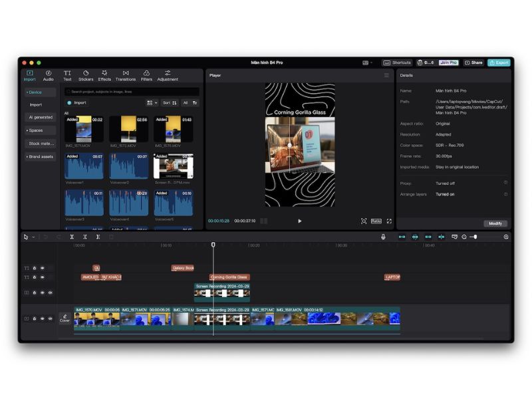Click the delete icon in the timeline toolbar

point(111,237)
